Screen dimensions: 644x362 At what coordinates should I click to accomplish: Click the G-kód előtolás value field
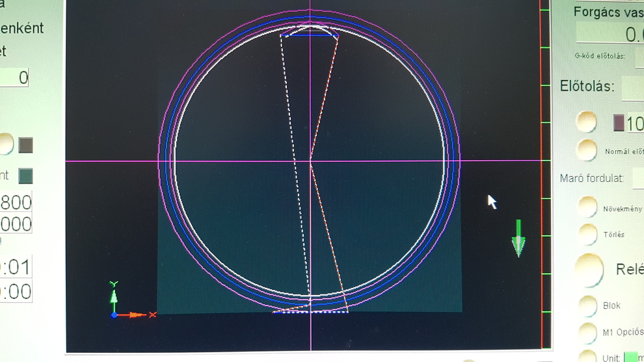(x=638, y=57)
